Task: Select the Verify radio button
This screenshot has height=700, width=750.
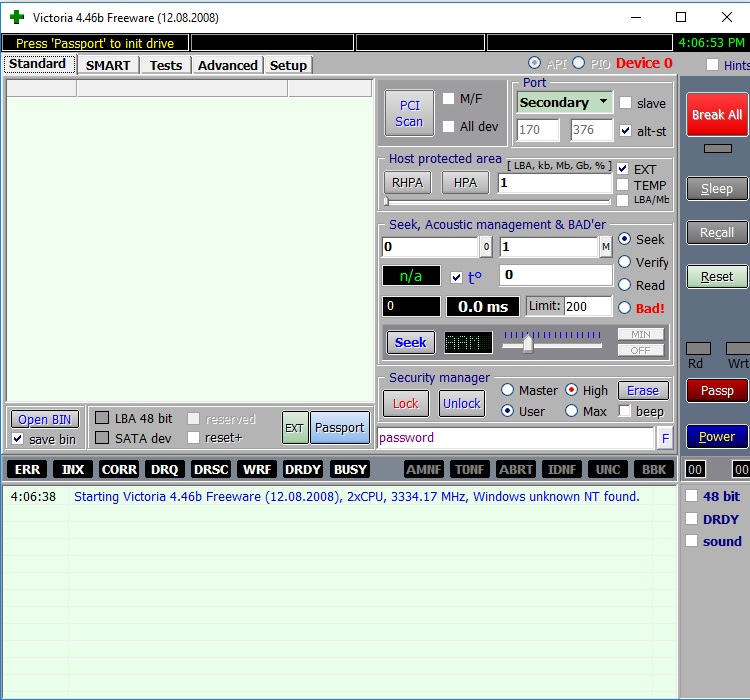Action: point(625,262)
